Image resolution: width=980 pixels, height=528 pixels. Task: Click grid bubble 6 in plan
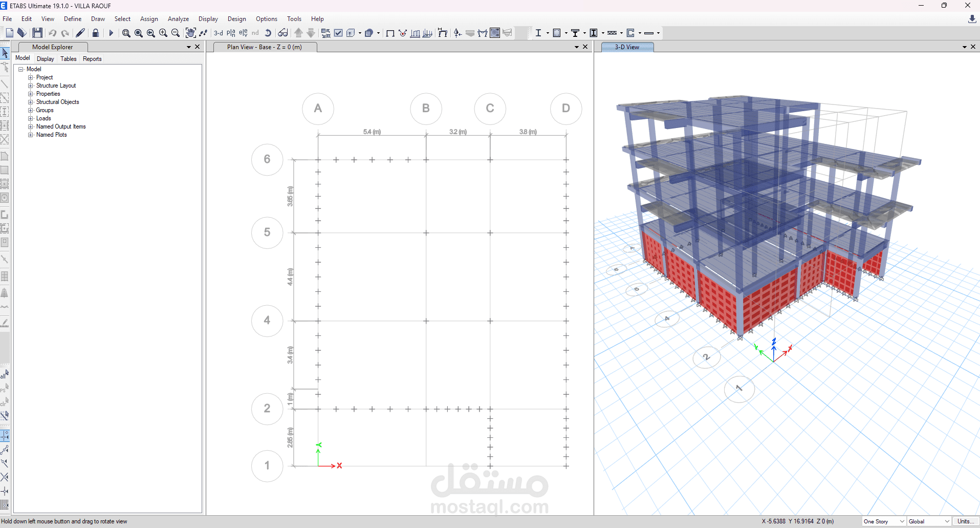coord(267,159)
